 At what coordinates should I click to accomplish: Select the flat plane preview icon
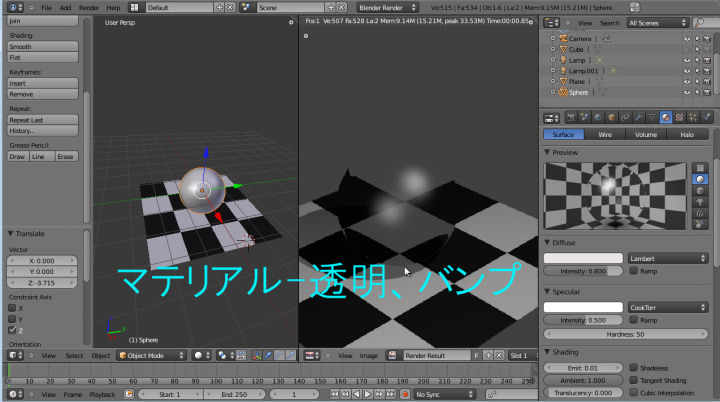700,167
